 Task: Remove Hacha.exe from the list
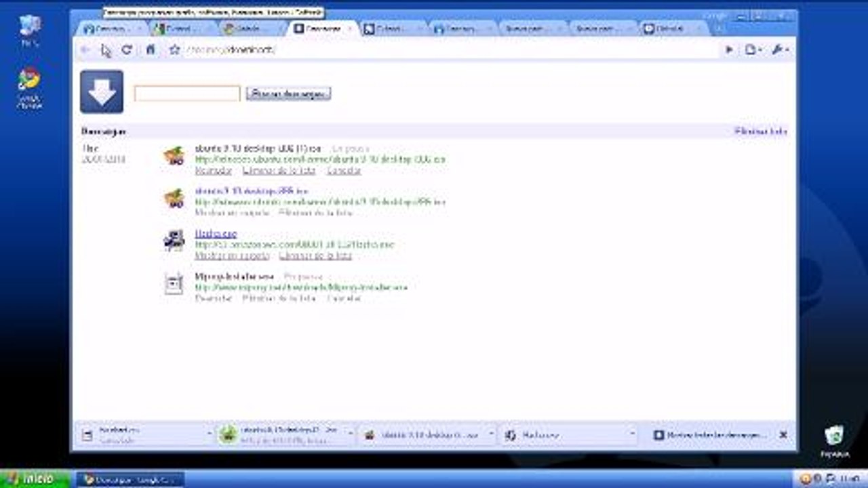pos(315,256)
